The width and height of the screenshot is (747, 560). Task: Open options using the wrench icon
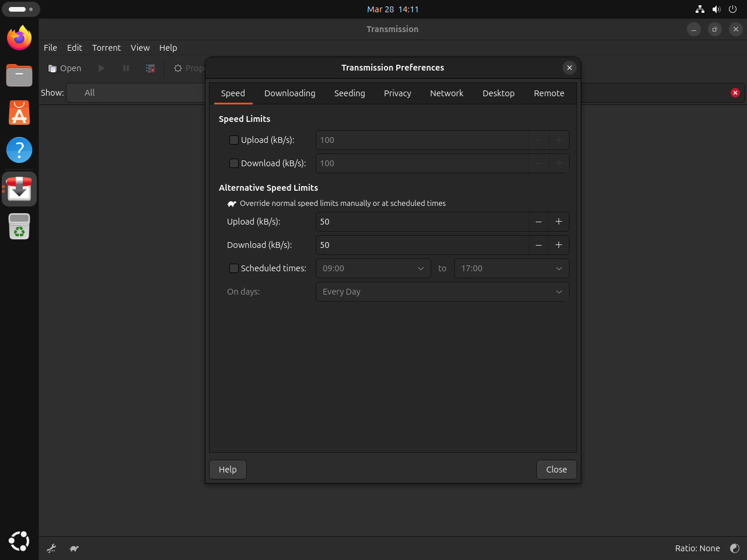[x=51, y=548]
